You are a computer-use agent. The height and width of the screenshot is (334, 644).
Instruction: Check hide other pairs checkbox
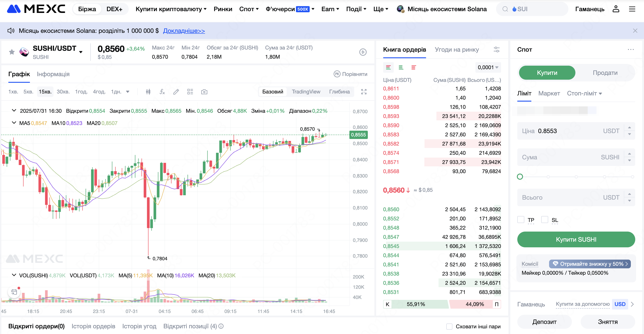click(449, 326)
